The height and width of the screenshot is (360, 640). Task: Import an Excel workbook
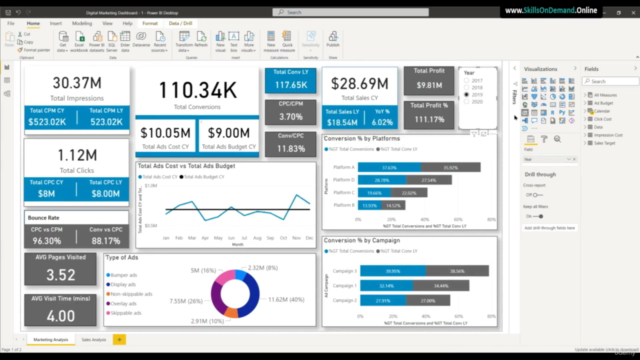pyautogui.click(x=79, y=41)
